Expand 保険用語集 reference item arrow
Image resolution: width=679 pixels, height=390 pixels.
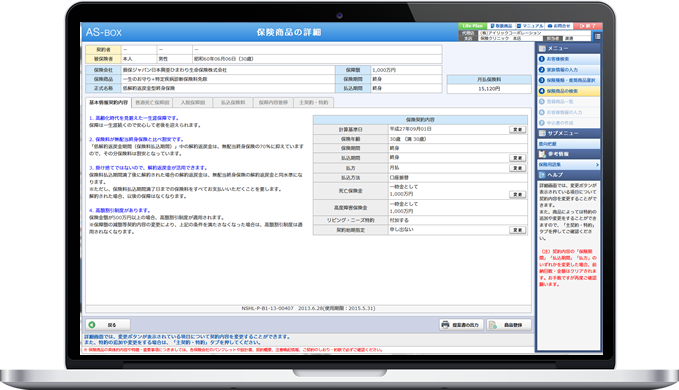597,164
